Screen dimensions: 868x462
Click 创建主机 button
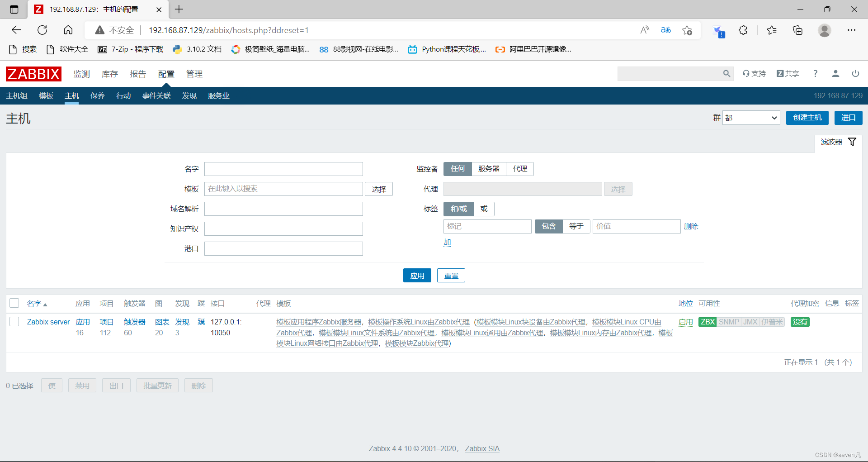tap(807, 118)
